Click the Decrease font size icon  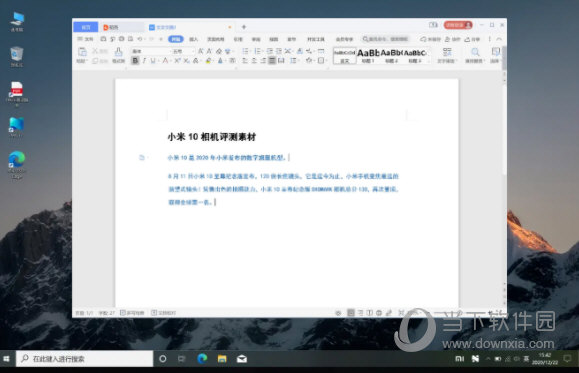(209, 51)
